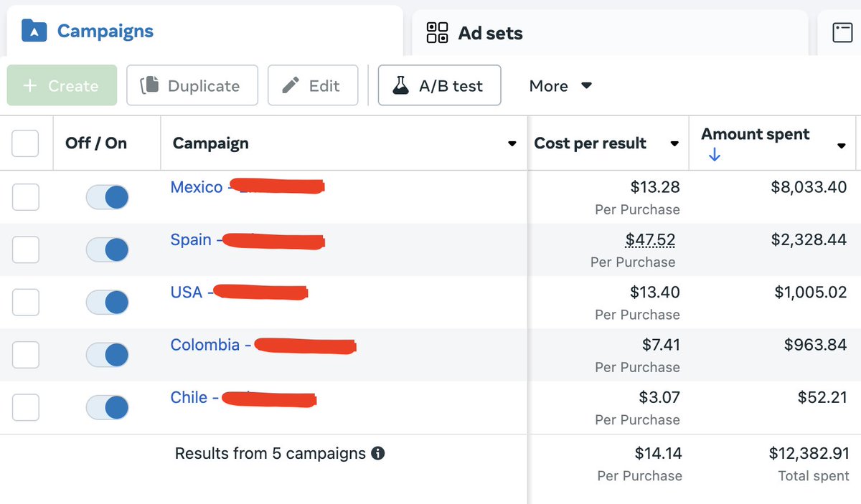Click info icon beside Results from 5 campaigns
Screen dimensions: 861x504
click(377, 454)
